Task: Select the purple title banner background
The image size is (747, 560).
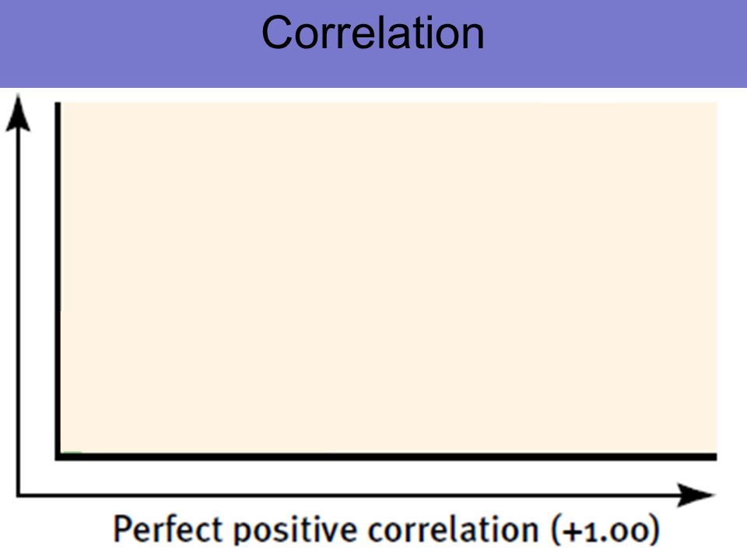Action: 373,44
